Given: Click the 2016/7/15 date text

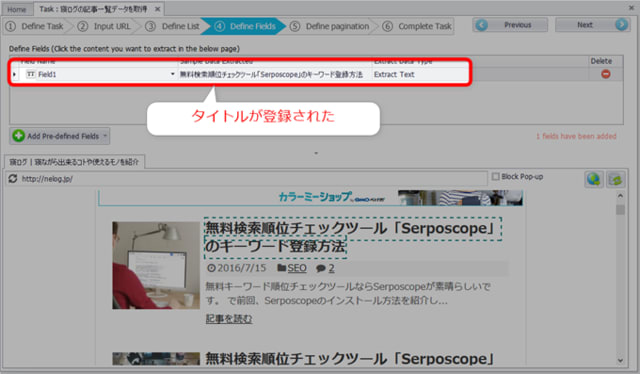Looking at the screenshot, I should coord(241,268).
